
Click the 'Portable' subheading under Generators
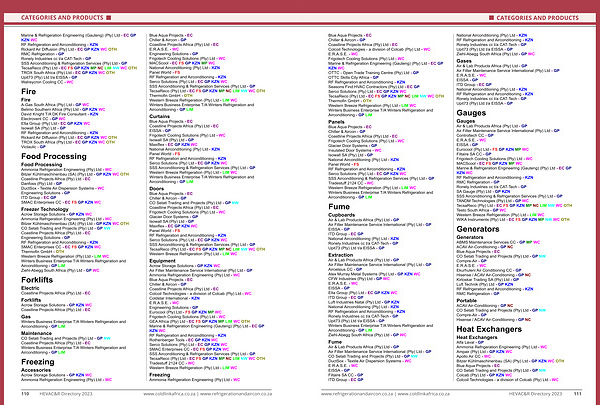point(466,301)
